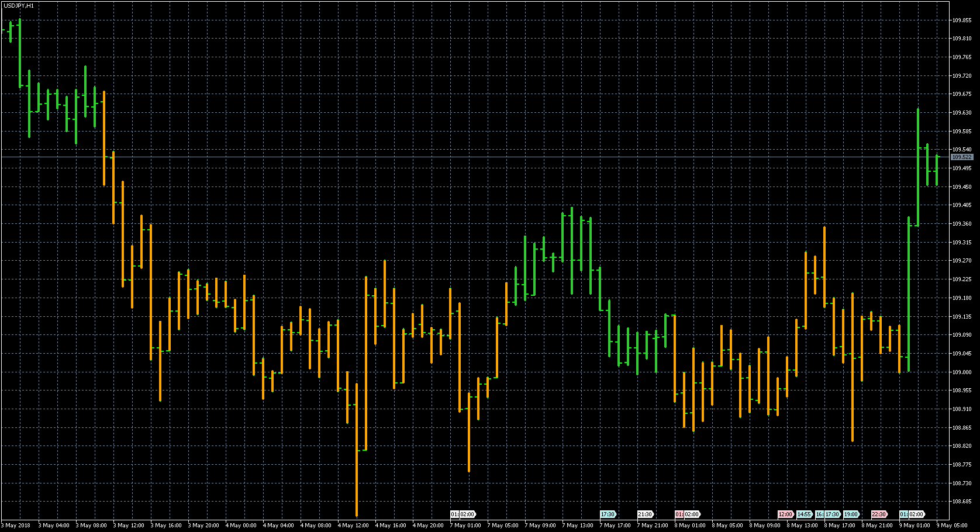Open the 02:00 marker above 8 May 01:00
The image size is (980, 532).
(x=691, y=514)
